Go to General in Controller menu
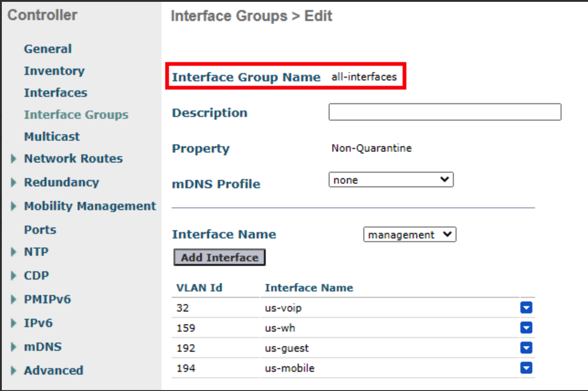The height and width of the screenshot is (391, 588). [48, 49]
